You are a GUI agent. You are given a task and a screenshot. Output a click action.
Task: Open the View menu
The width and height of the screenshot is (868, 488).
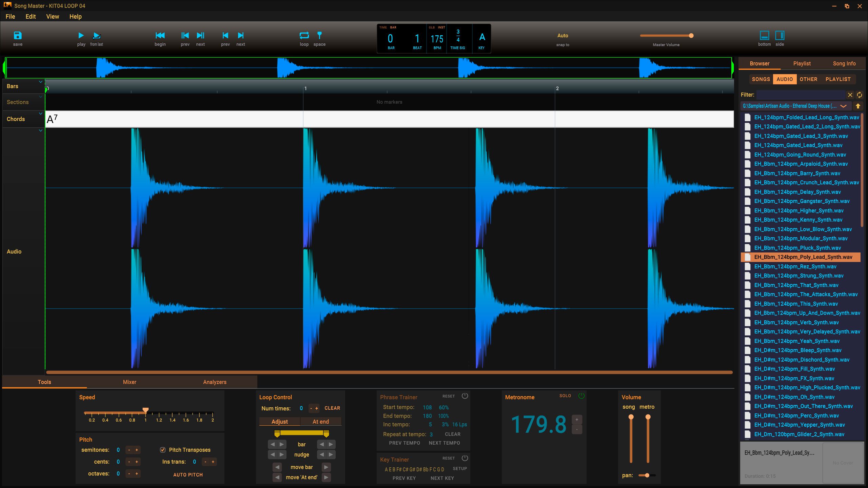[53, 17]
